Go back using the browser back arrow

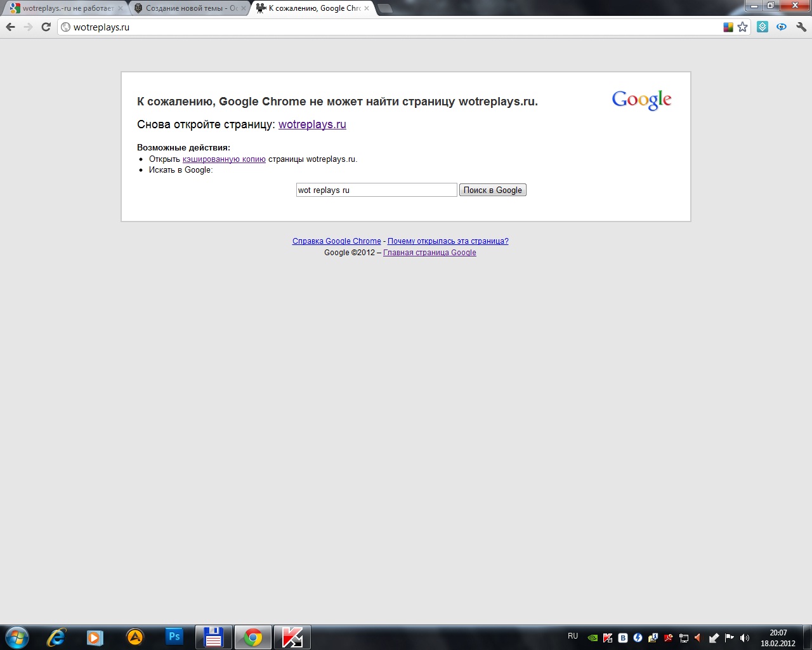click(x=10, y=27)
